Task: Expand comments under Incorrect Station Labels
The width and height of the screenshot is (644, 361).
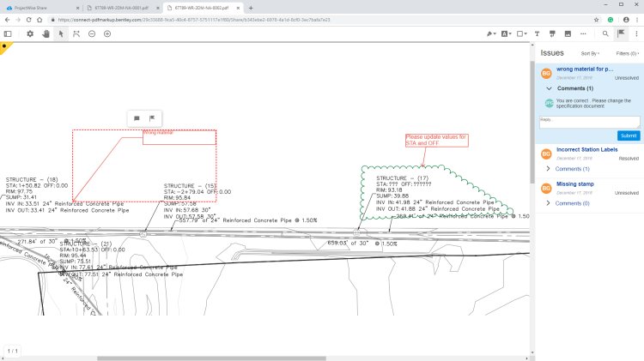Action: (549, 169)
